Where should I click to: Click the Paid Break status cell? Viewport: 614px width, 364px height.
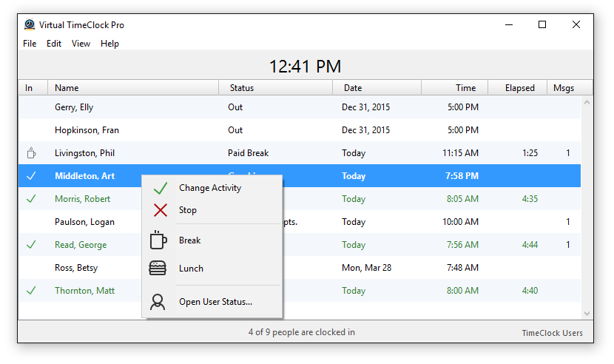pos(249,153)
